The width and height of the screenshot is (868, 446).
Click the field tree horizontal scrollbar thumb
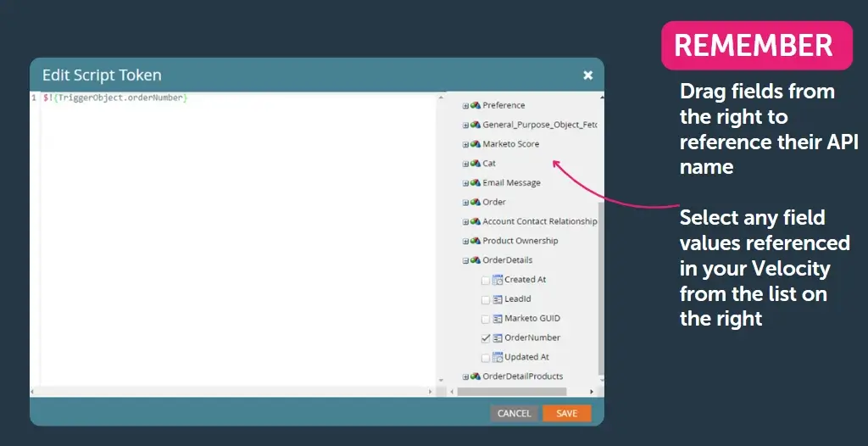tap(512, 392)
